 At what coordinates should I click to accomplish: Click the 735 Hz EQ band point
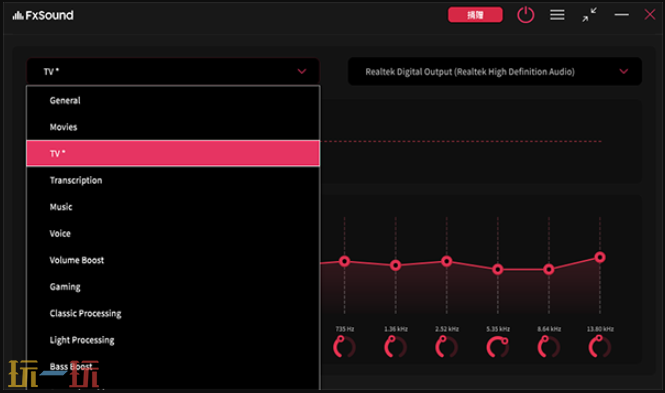point(344,261)
